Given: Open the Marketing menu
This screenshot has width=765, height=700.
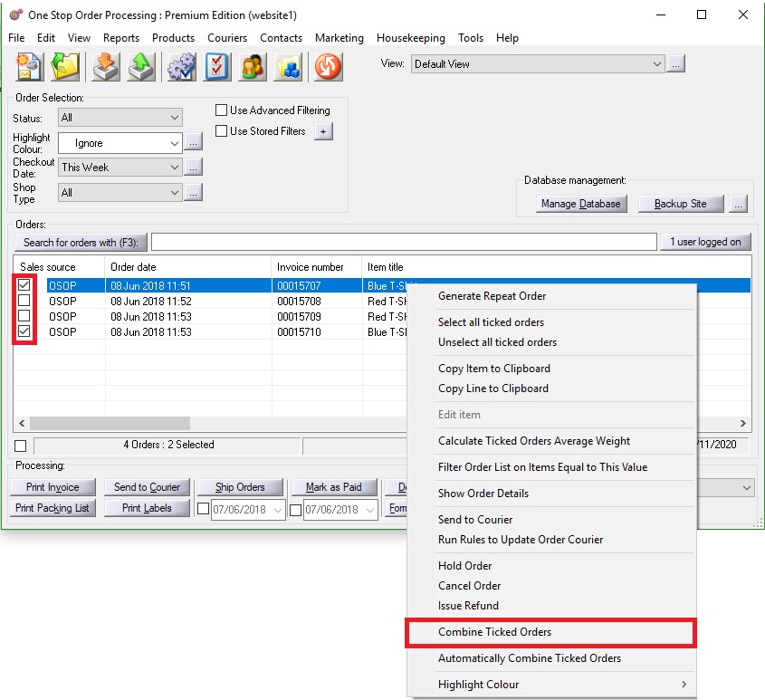Looking at the screenshot, I should click(339, 38).
